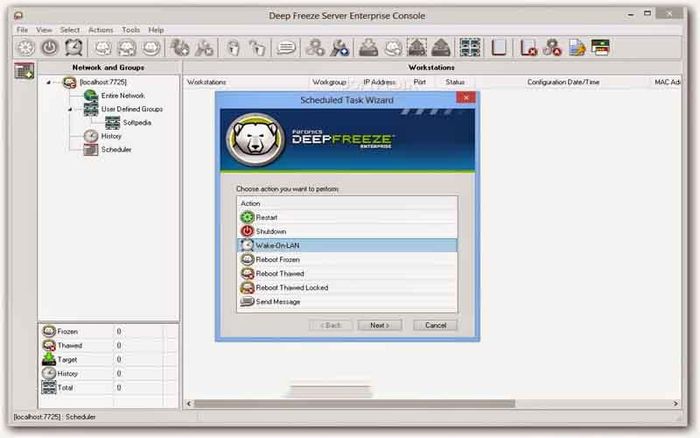
Task: Click the Reboot Frozen bear toolbar icon
Action: pyautogui.click(x=103, y=48)
